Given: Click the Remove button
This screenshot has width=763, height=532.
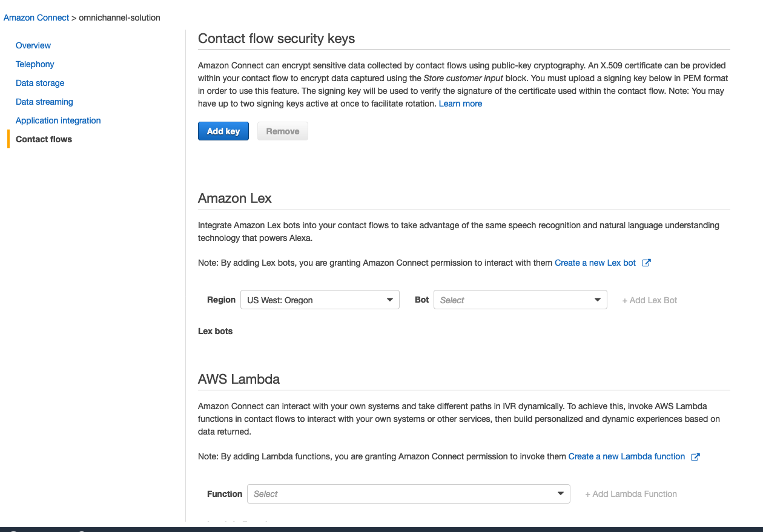Looking at the screenshot, I should click(x=283, y=131).
